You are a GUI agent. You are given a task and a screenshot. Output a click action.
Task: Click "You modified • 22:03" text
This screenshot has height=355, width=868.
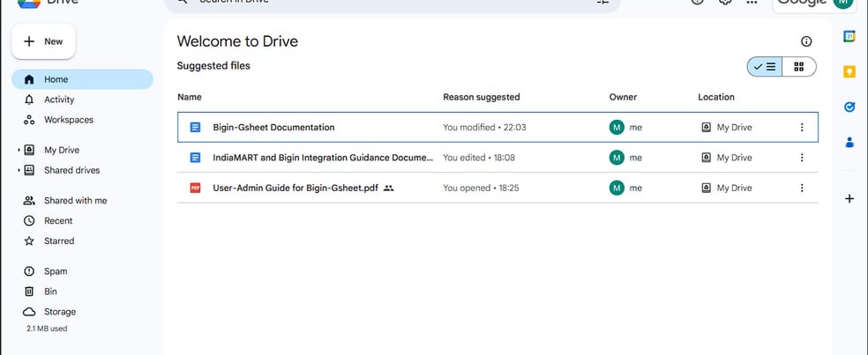coord(484,127)
